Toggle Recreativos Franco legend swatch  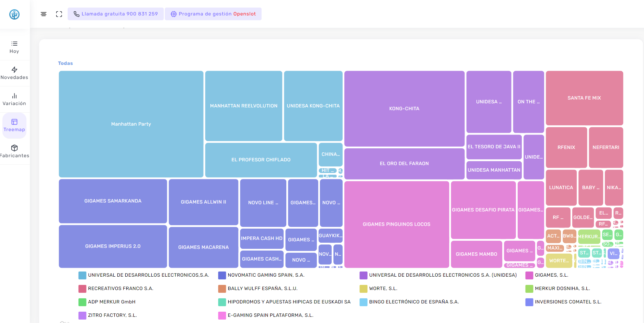[x=82, y=289]
